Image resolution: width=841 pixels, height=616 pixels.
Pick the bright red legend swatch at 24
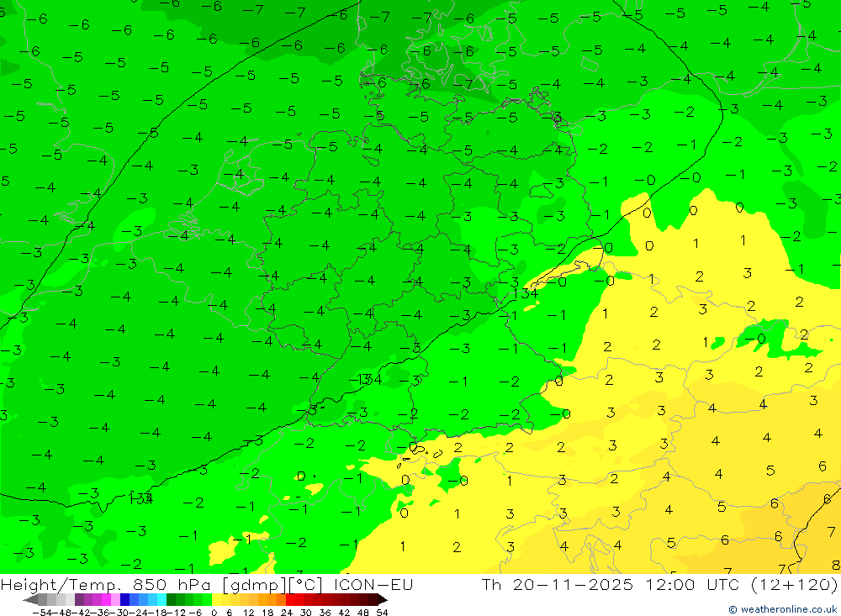(x=290, y=600)
